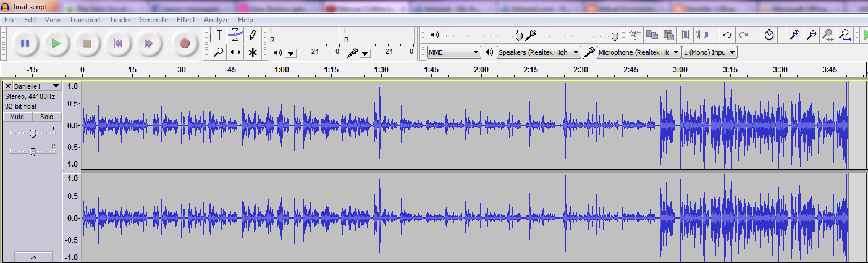Click the 'Stereo, 44100Hz' track info text
This screenshot has width=868, height=263.
[x=30, y=97]
